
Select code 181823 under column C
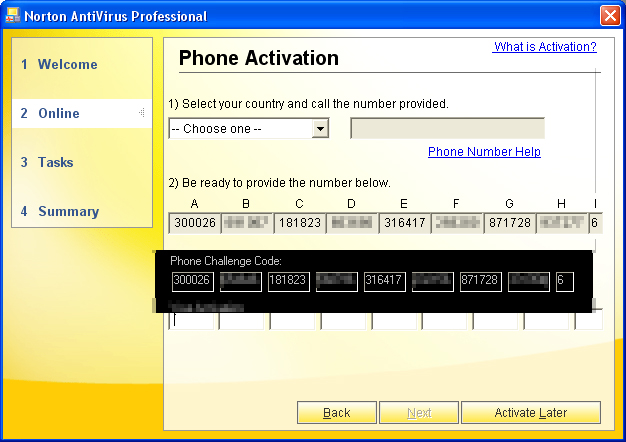(299, 223)
